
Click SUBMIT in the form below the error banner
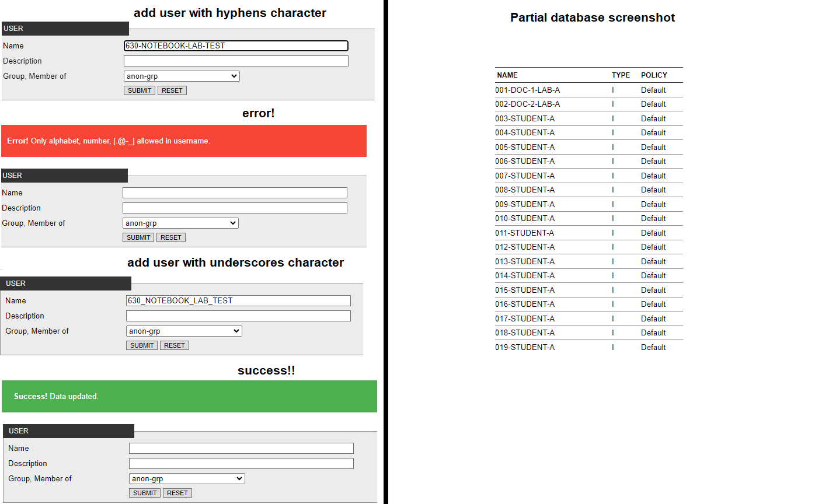138,237
